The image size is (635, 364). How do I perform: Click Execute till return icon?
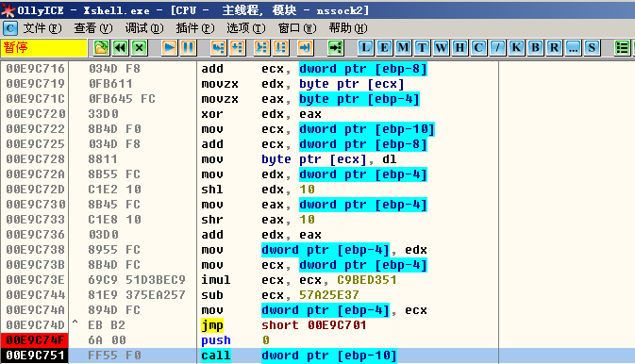point(305,48)
